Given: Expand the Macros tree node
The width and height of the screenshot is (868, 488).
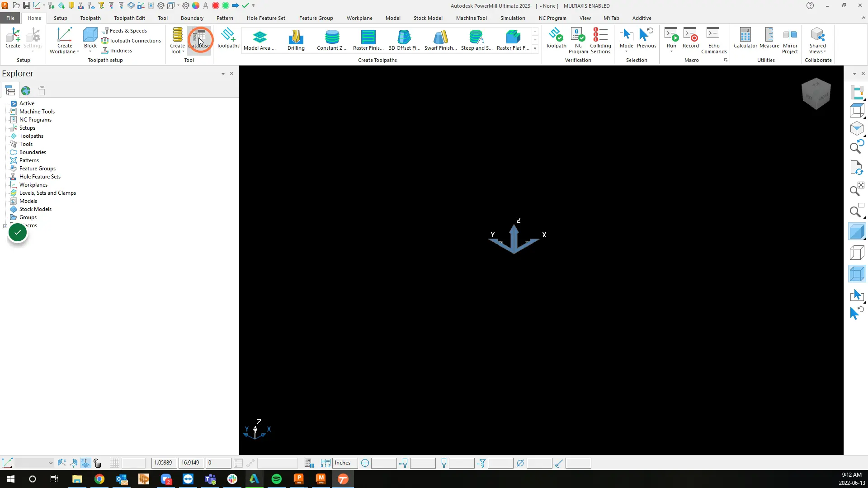Looking at the screenshot, I should [x=5, y=226].
